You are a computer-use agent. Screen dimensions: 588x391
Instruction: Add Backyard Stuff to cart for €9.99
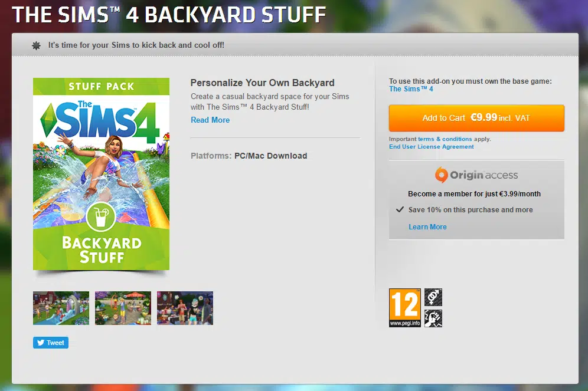click(476, 118)
